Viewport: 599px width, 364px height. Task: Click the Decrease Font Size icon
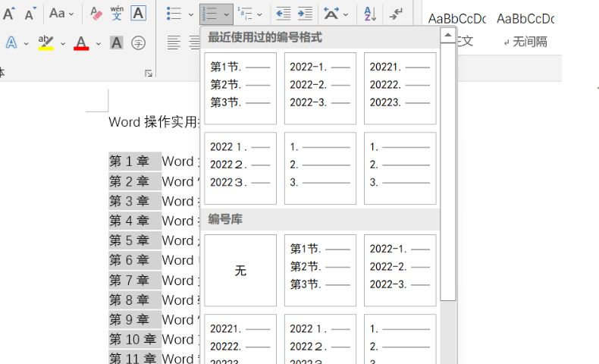tap(30, 14)
